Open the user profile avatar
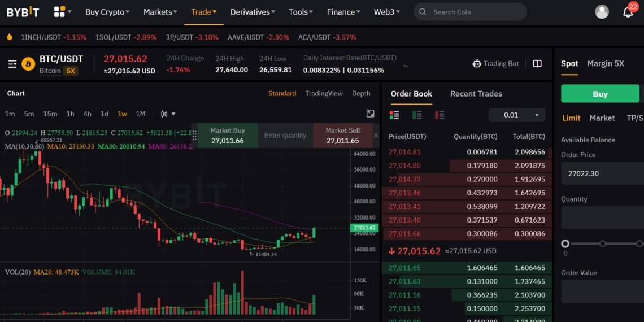644x322 pixels. point(602,12)
